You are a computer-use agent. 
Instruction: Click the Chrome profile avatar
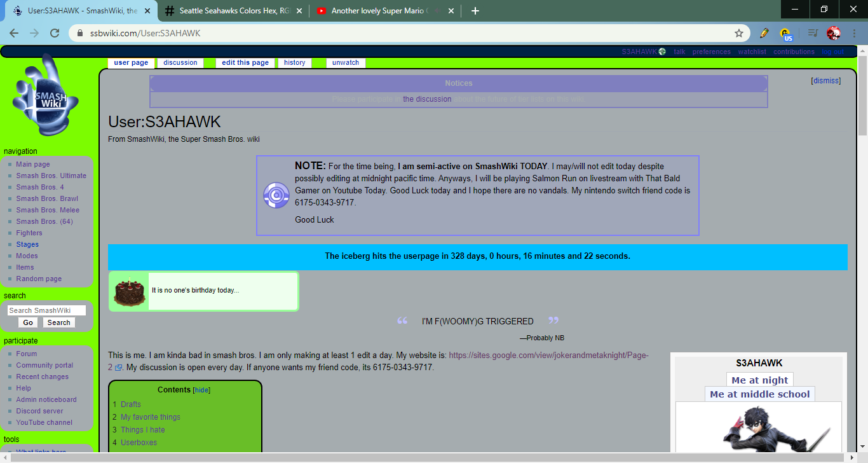point(834,33)
